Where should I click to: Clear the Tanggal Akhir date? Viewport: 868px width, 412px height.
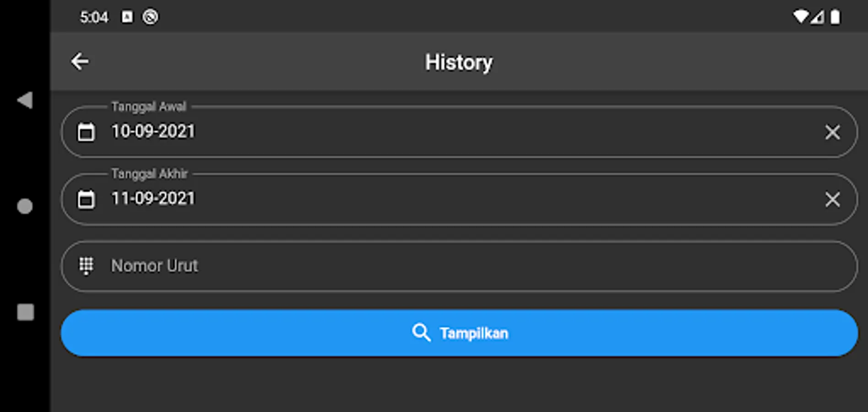(832, 199)
